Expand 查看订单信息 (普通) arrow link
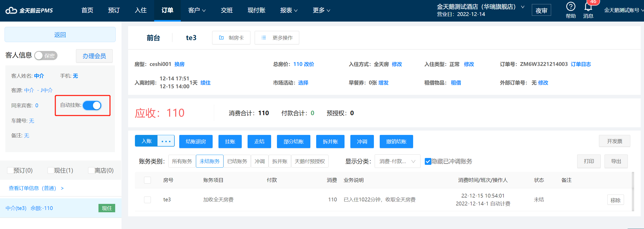The height and width of the screenshot is (229, 644). (x=36, y=188)
